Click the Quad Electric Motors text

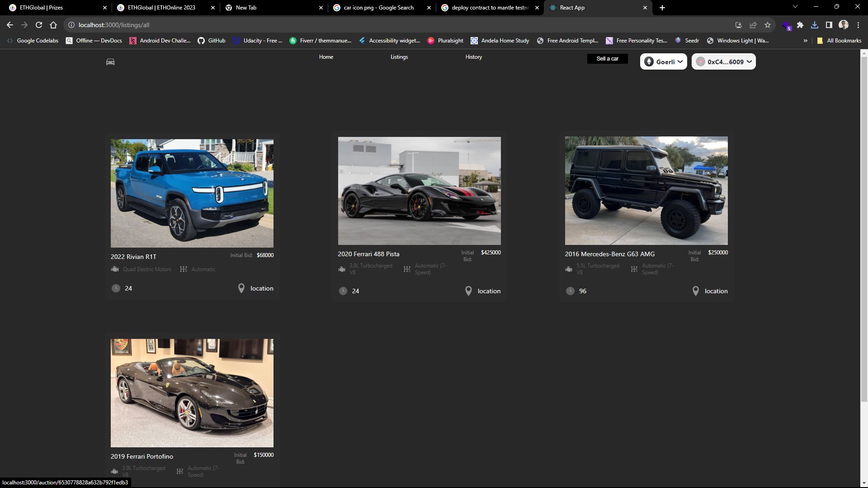147,269
